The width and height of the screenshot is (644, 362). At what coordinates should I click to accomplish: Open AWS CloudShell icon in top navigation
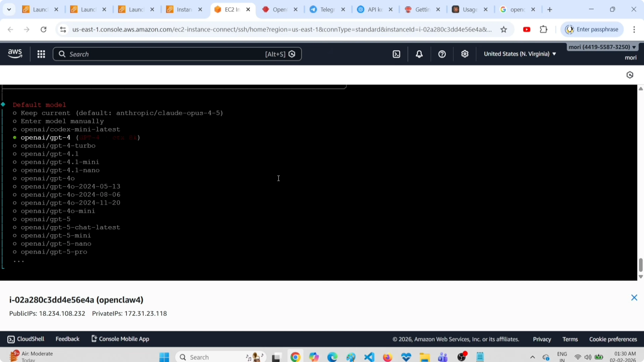[x=397, y=54]
